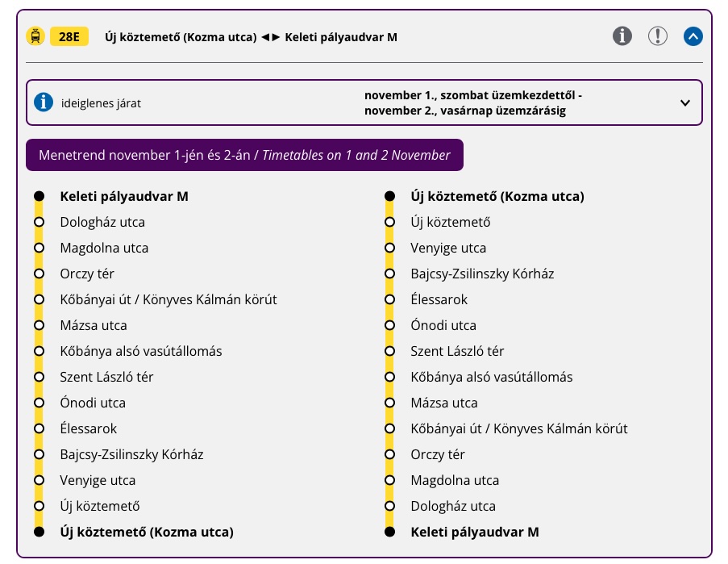Expand the november 1. – november 2. notice box
728x564 pixels.
364,102
